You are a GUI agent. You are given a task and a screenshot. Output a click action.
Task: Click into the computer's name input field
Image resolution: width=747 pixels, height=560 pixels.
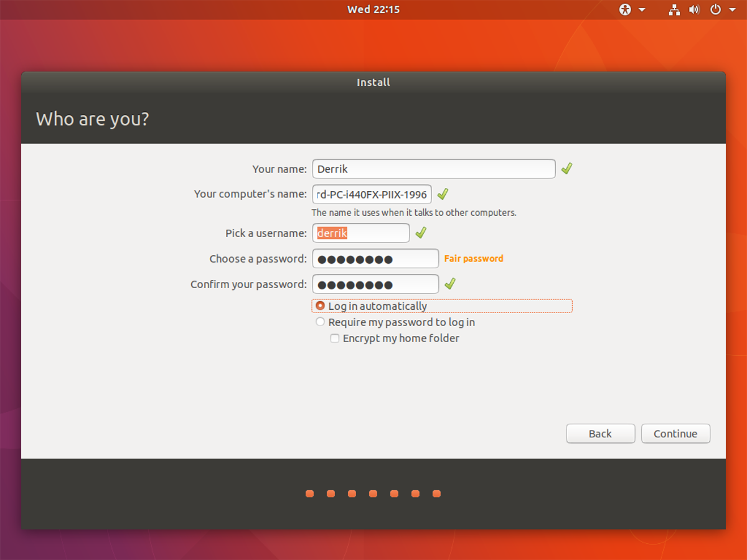[x=372, y=194]
